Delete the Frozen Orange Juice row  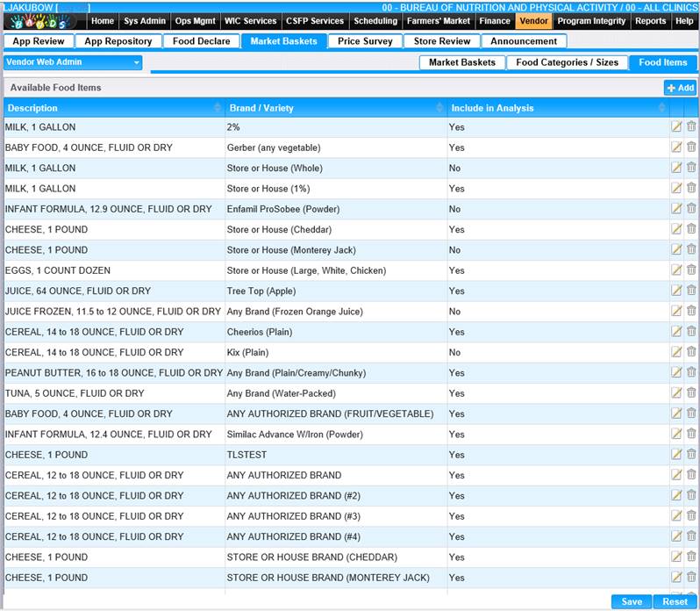click(x=691, y=312)
